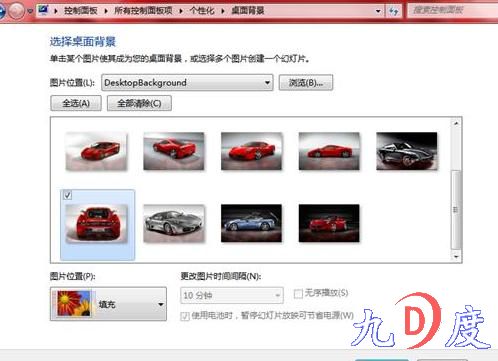Open the address bar history dropdown arrow
Screen dimensions: 498x361
point(378,11)
